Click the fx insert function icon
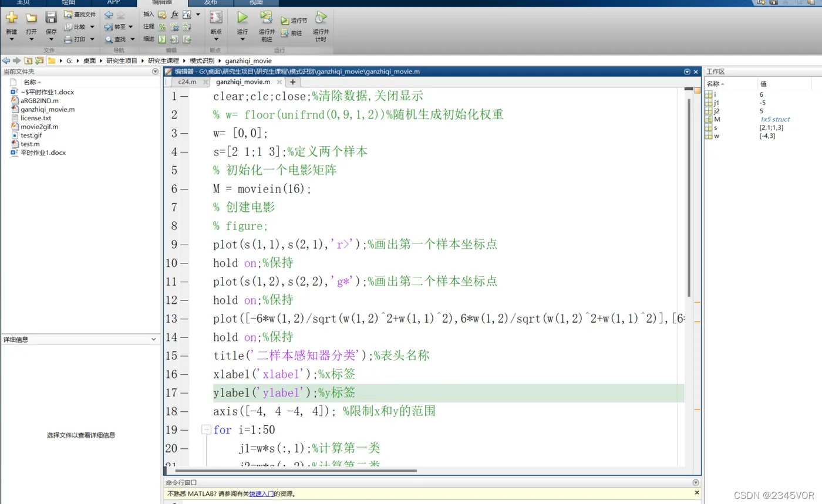822x504 pixels. click(174, 14)
